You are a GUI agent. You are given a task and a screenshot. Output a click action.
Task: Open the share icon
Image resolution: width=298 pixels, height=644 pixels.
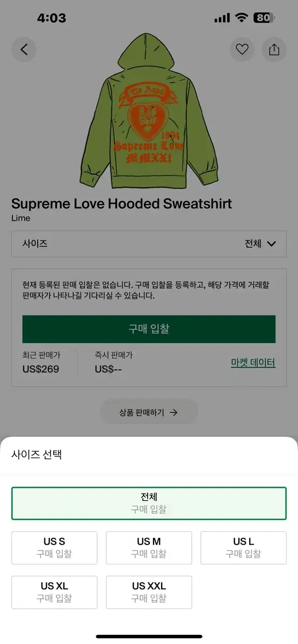tap(274, 49)
